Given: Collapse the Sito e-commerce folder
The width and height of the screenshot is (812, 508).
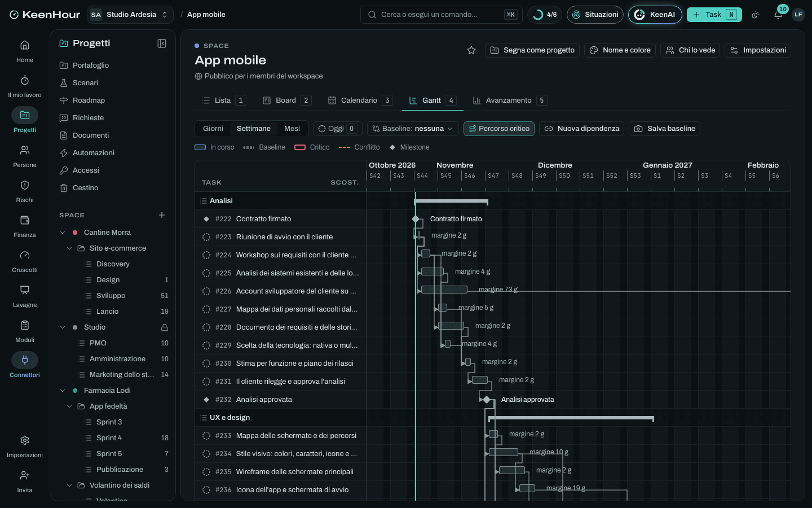Looking at the screenshot, I should coord(69,248).
